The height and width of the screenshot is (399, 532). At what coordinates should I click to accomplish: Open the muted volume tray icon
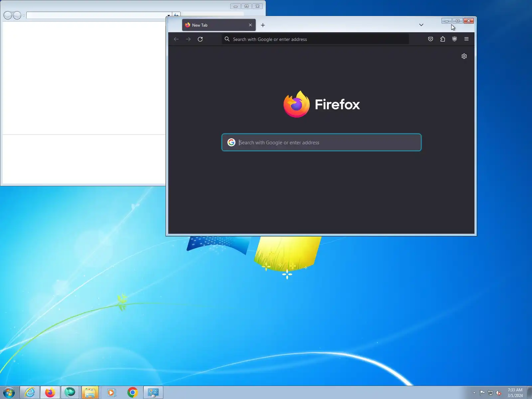click(x=498, y=393)
